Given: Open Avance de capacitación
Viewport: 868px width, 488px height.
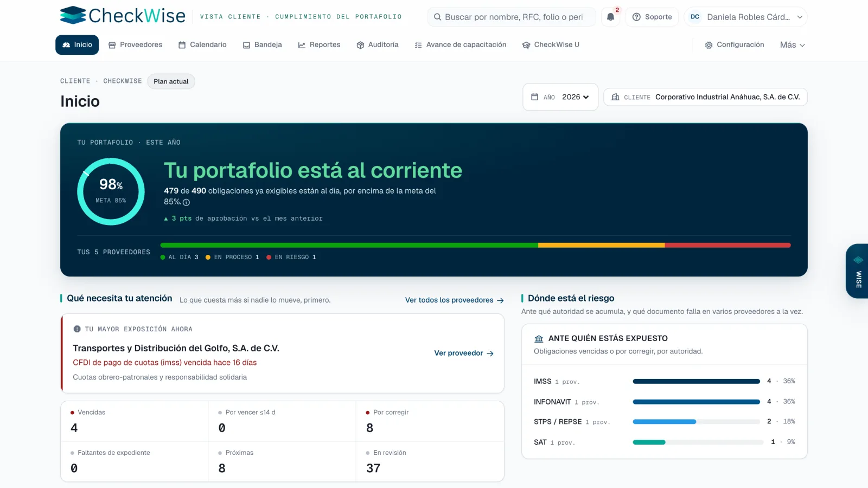Looking at the screenshot, I should (460, 44).
